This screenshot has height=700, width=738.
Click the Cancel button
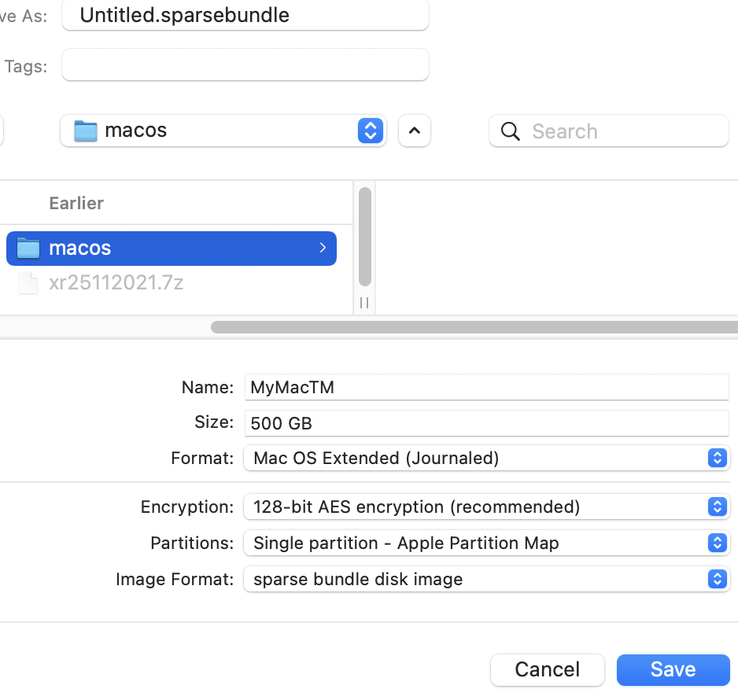[547, 669]
